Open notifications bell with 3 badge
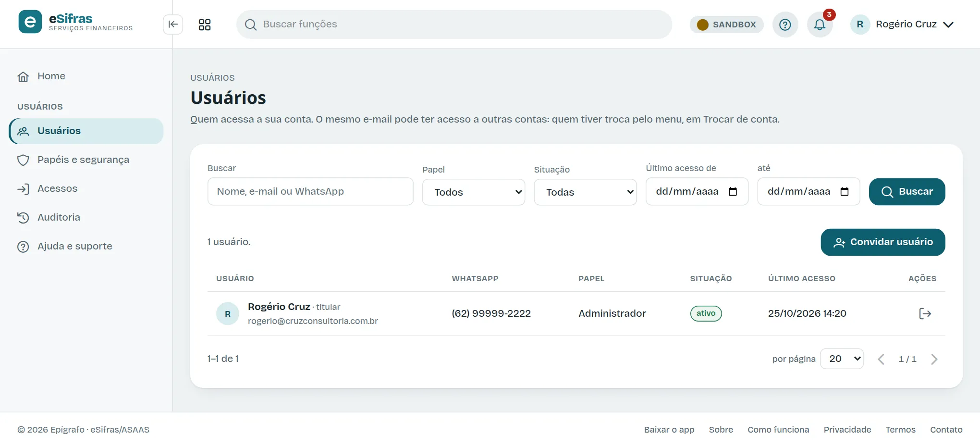This screenshot has height=447, width=980. 820,25
